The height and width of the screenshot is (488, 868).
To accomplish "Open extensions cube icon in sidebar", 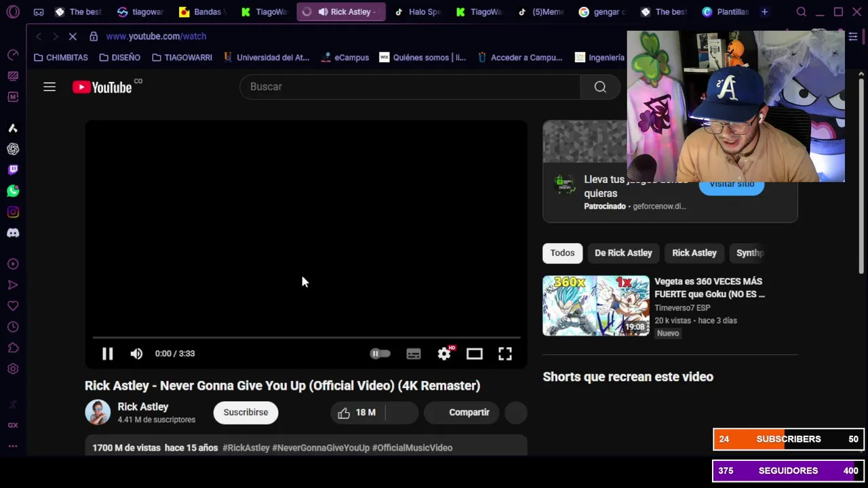I will pyautogui.click(x=13, y=348).
